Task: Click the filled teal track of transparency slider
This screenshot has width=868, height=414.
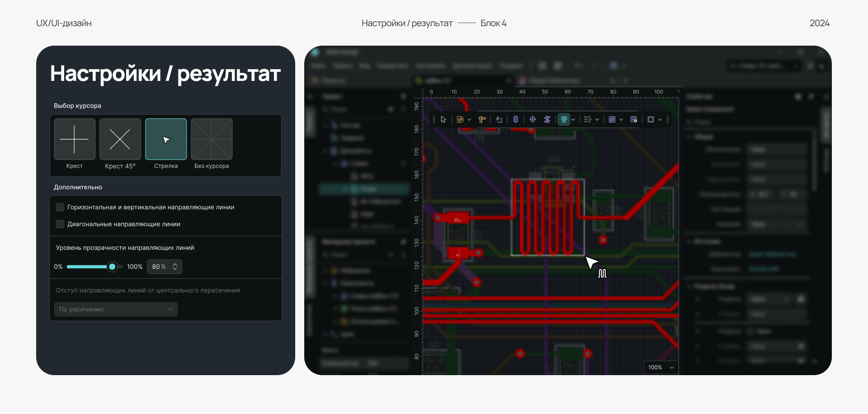Action: pos(87,267)
